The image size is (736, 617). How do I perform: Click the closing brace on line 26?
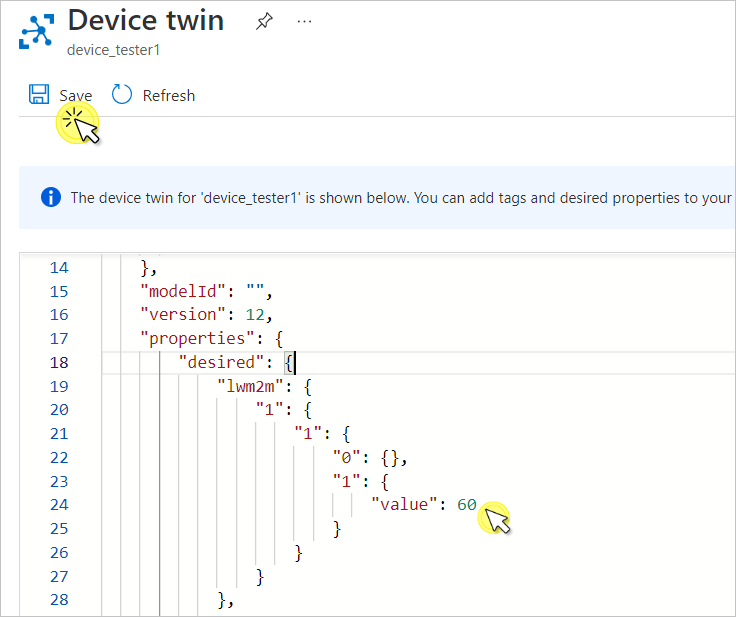(298, 553)
